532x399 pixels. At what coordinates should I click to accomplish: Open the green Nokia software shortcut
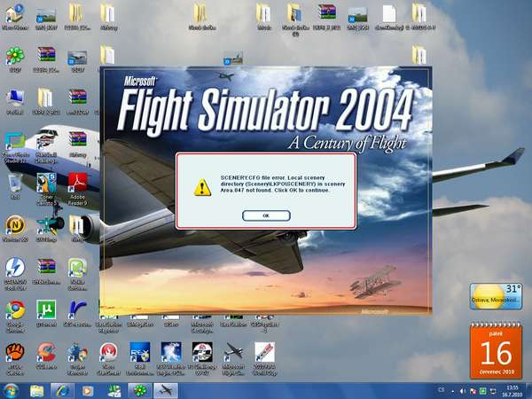[78, 273]
